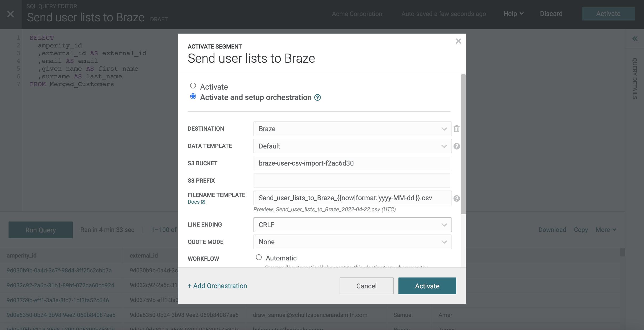Close the SQL Query Editor with the X icon
The image size is (644, 330).
pyautogui.click(x=11, y=14)
